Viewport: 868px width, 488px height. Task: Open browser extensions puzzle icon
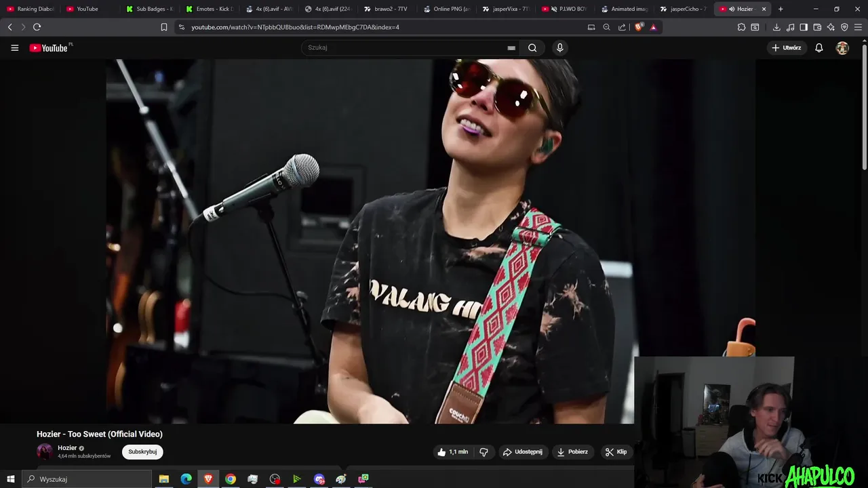point(741,27)
